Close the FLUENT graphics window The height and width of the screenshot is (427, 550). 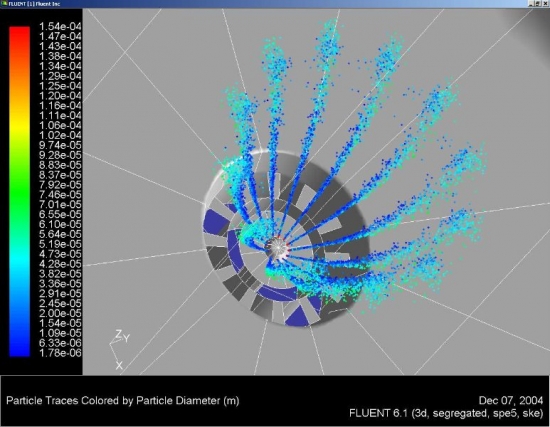pos(545,4)
